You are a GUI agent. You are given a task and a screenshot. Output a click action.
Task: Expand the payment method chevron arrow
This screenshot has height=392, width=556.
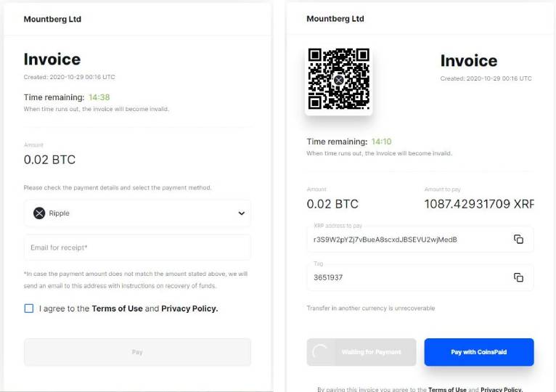(242, 213)
